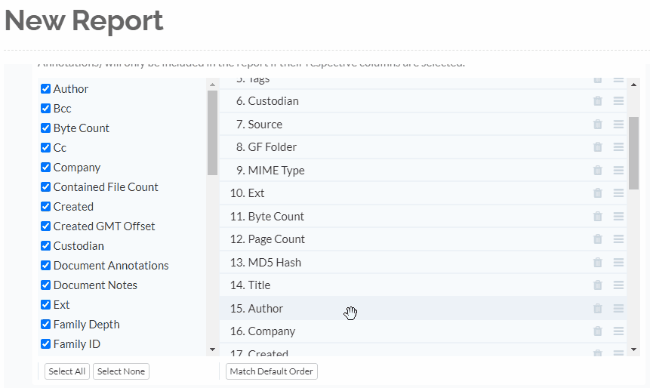Select the '13. MD5 Hash' row text

coord(265,262)
